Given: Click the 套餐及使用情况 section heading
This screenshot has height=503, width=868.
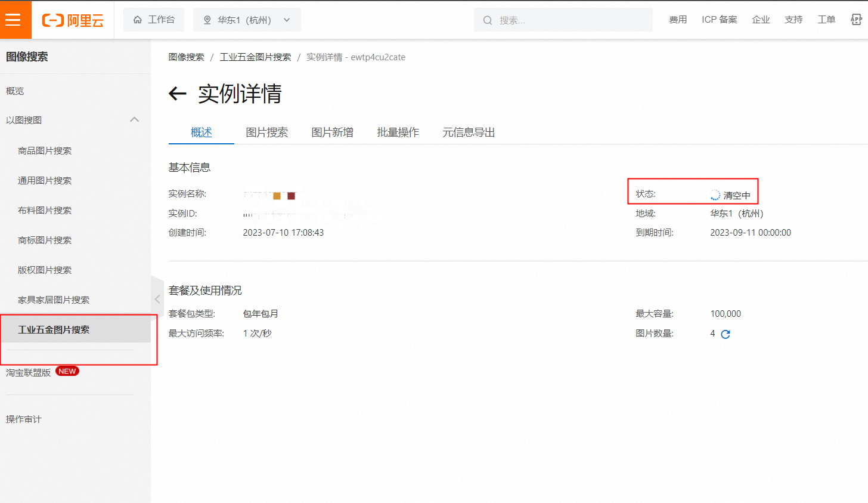Looking at the screenshot, I should (205, 291).
